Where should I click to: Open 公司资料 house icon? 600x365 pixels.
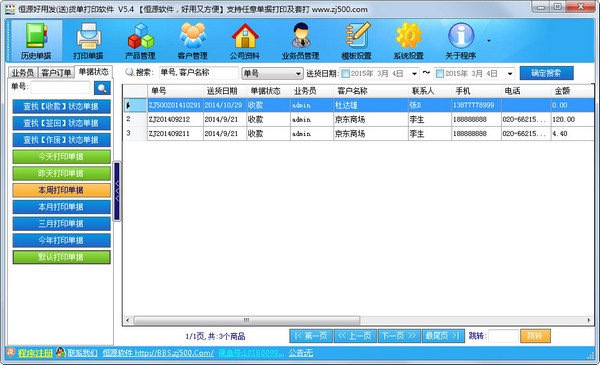click(245, 41)
